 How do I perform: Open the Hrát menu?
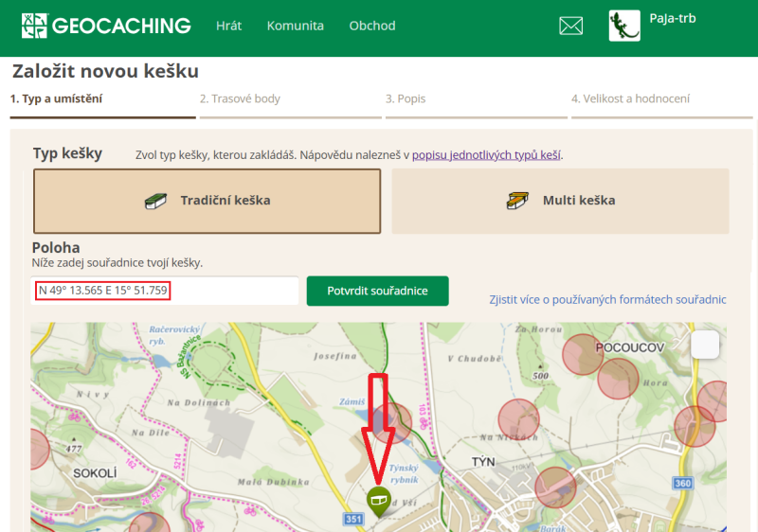[228, 26]
